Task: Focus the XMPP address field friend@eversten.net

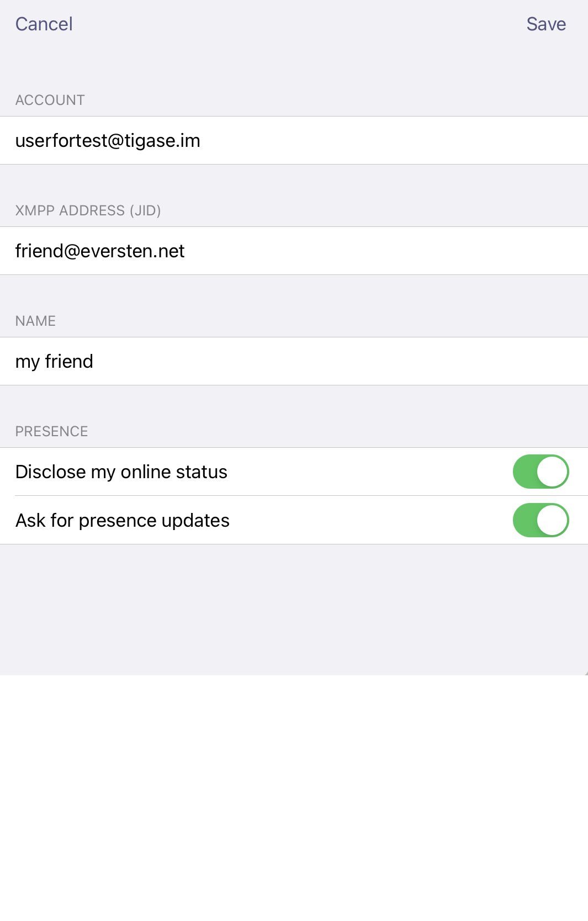Action: coord(294,251)
